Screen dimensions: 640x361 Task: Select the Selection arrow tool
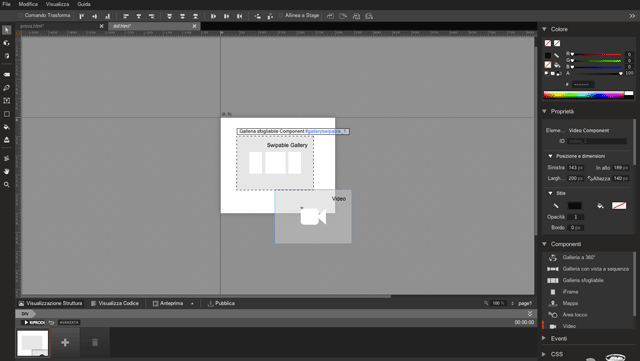(x=7, y=30)
